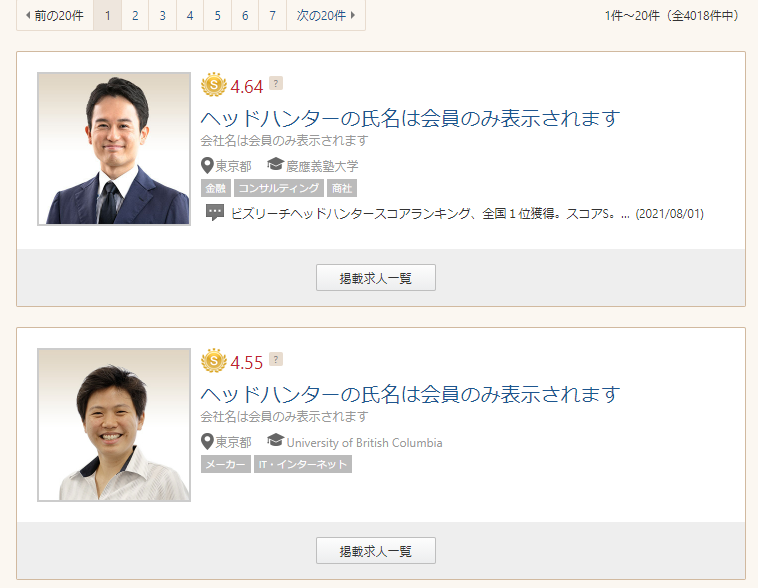Click the gold S badge beside 4.55
The image size is (758, 588).
[213, 361]
